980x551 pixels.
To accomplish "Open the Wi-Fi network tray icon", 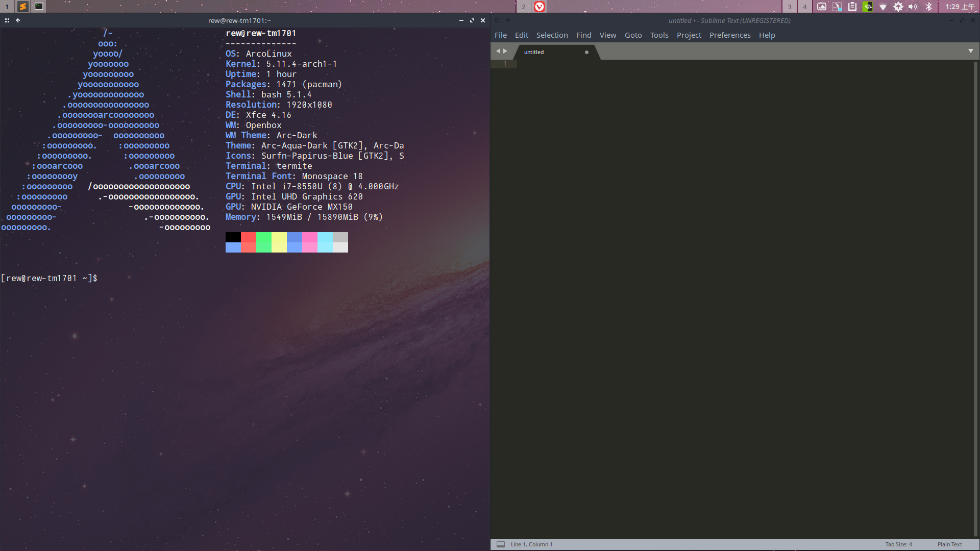I will (883, 7).
